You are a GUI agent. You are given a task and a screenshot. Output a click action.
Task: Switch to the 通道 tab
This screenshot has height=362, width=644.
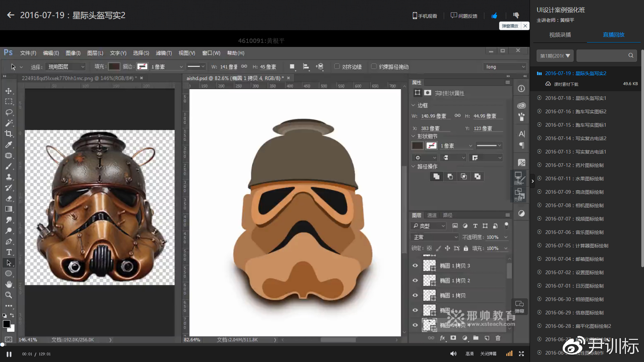tap(432, 215)
